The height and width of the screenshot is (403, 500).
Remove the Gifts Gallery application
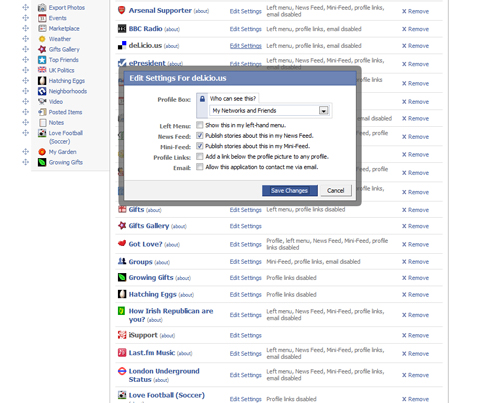[x=415, y=226]
